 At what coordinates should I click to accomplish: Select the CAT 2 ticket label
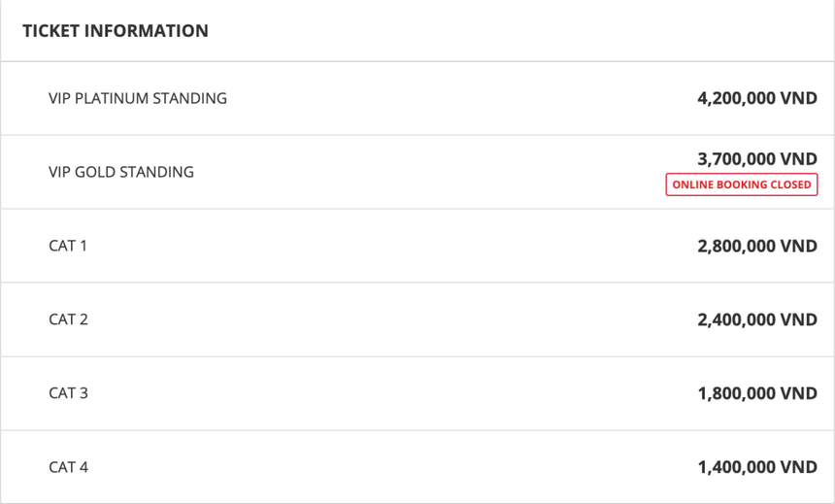pos(68,319)
